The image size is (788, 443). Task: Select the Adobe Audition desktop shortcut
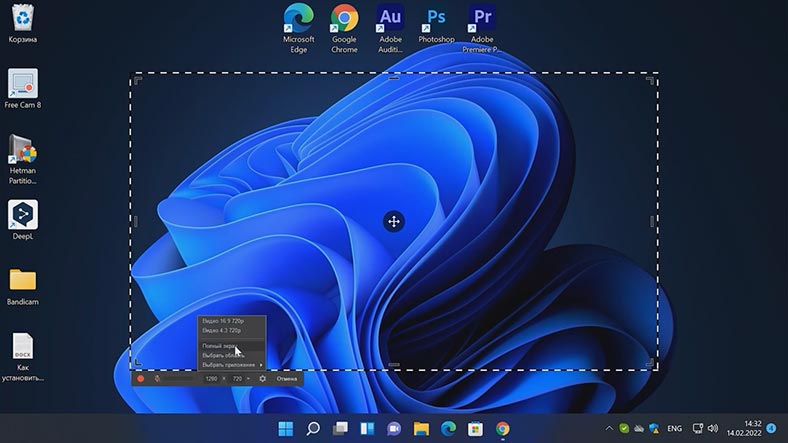(x=390, y=28)
